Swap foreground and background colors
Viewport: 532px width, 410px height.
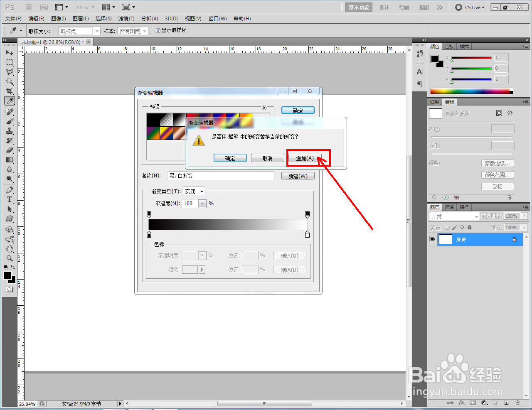[13, 267]
